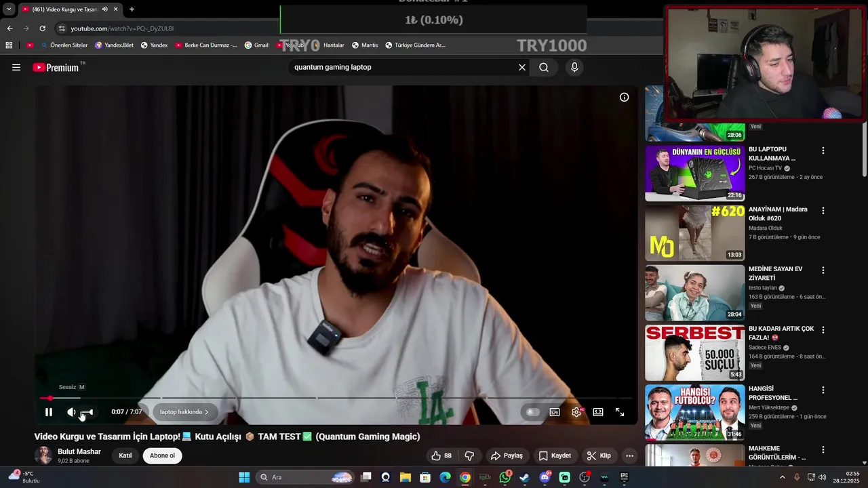Open the Windows Start menu
This screenshot has width=868, height=488.
[x=244, y=477]
